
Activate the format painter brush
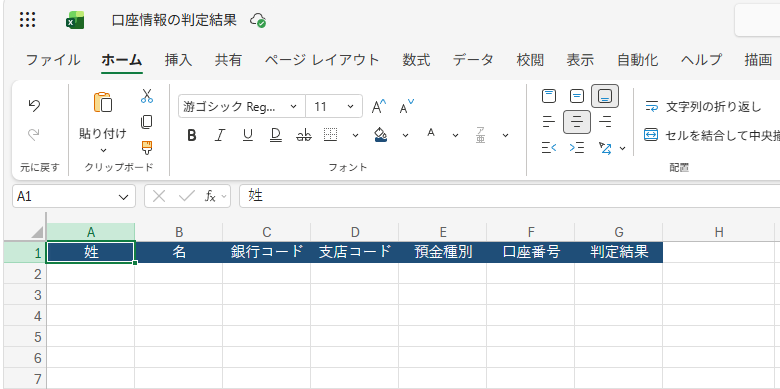pyautogui.click(x=147, y=148)
